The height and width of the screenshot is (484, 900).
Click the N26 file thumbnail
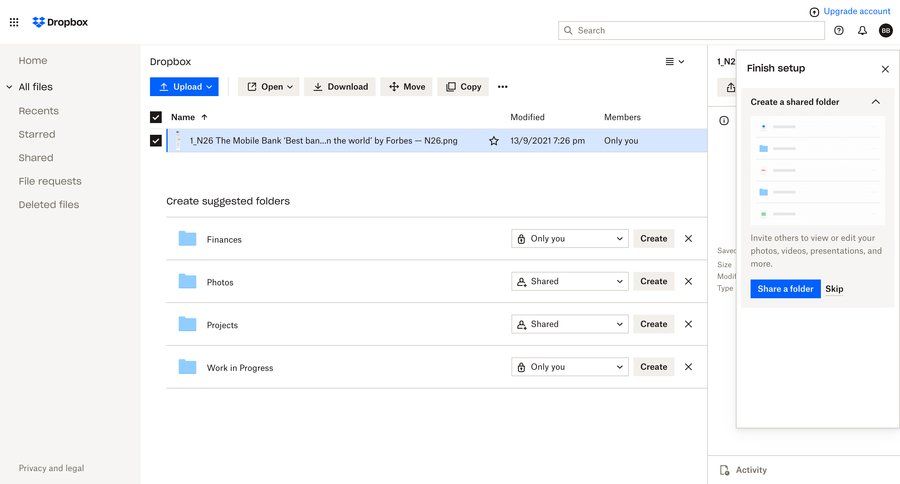click(x=178, y=141)
